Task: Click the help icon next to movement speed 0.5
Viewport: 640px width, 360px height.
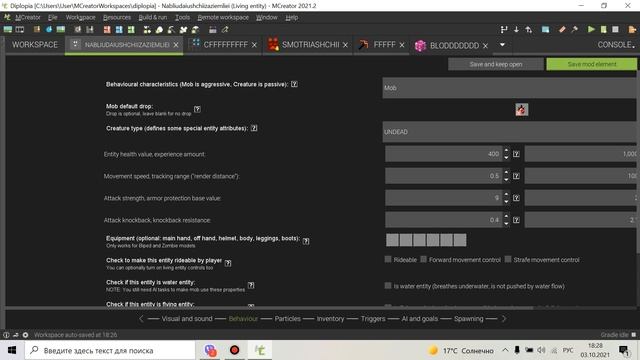Action: point(516,176)
